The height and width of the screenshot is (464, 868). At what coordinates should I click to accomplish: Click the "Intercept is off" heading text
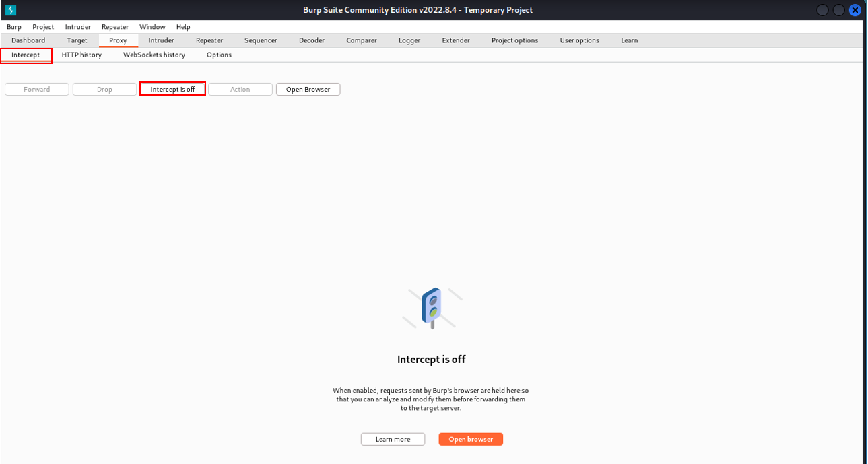click(432, 360)
